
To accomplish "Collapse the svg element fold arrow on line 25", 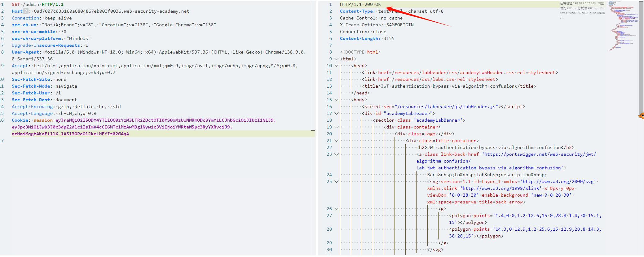I will click(x=336, y=181).
